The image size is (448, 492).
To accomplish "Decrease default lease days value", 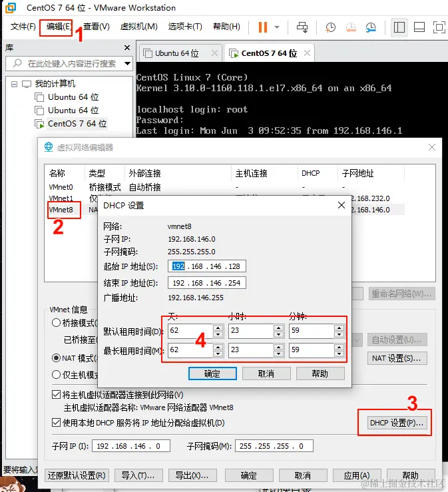I will (x=218, y=334).
